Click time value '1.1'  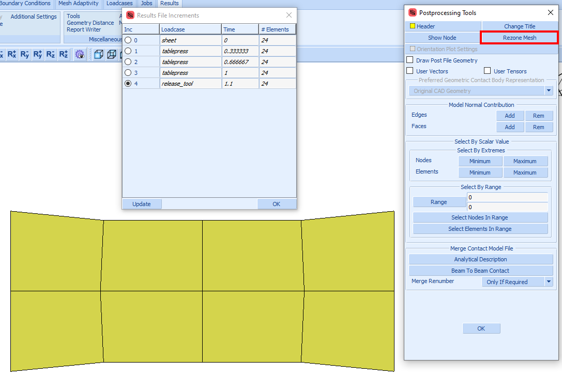240,84
